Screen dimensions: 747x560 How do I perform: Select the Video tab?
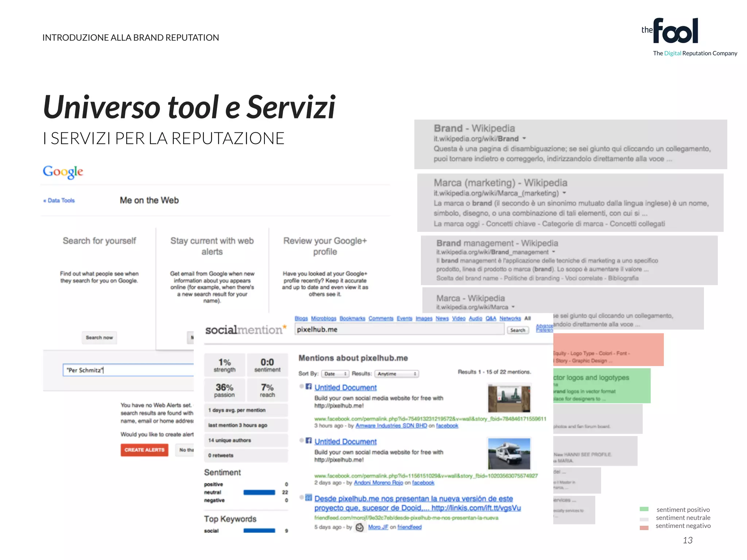pyautogui.click(x=459, y=318)
